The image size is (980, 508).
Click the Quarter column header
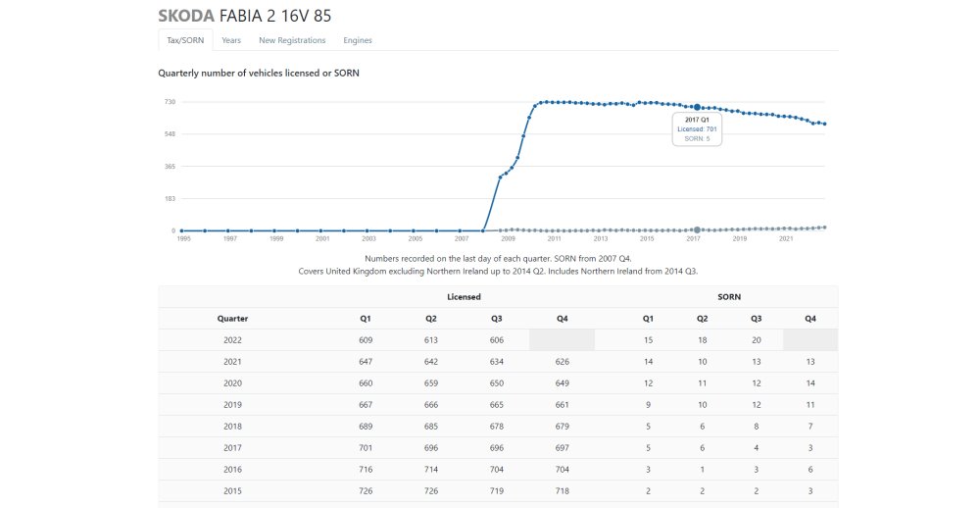pyautogui.click(x=232, y=319)
